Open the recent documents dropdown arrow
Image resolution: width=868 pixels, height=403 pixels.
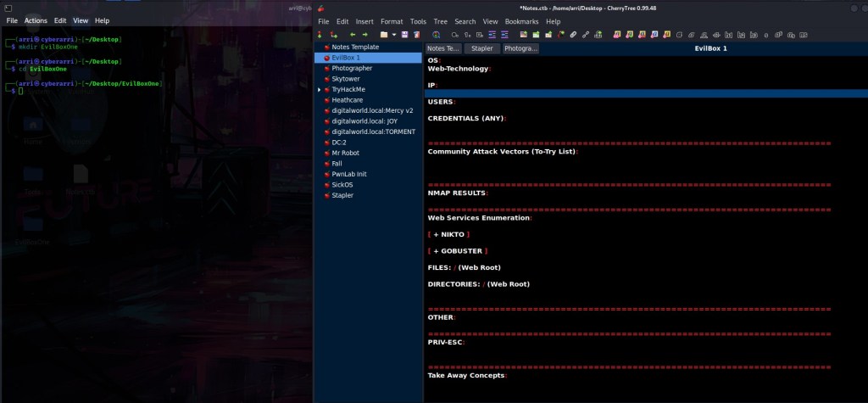pyautogui.click(x=393, y=35)
